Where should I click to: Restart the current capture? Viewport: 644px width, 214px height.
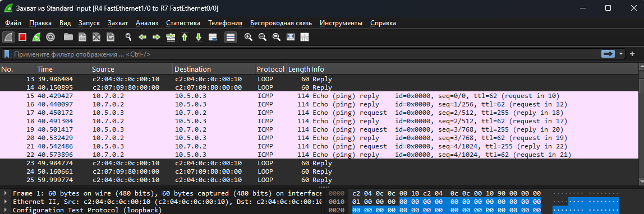36,38
